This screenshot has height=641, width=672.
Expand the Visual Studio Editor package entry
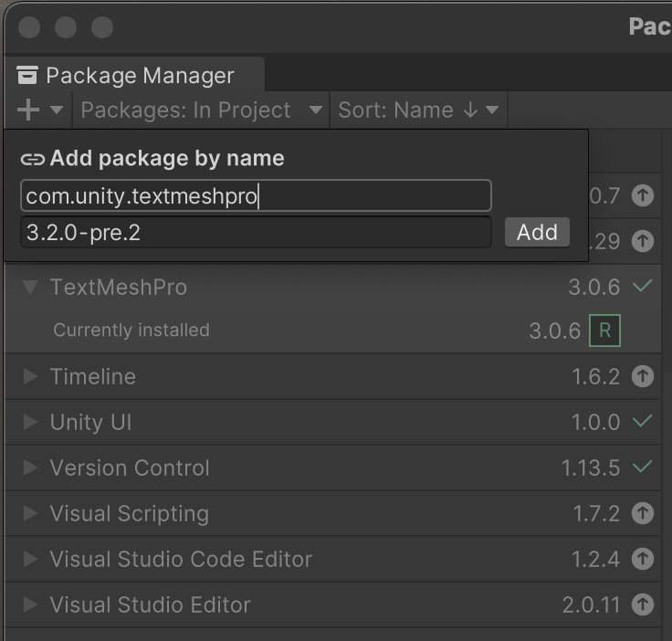[x=30, y=604]
